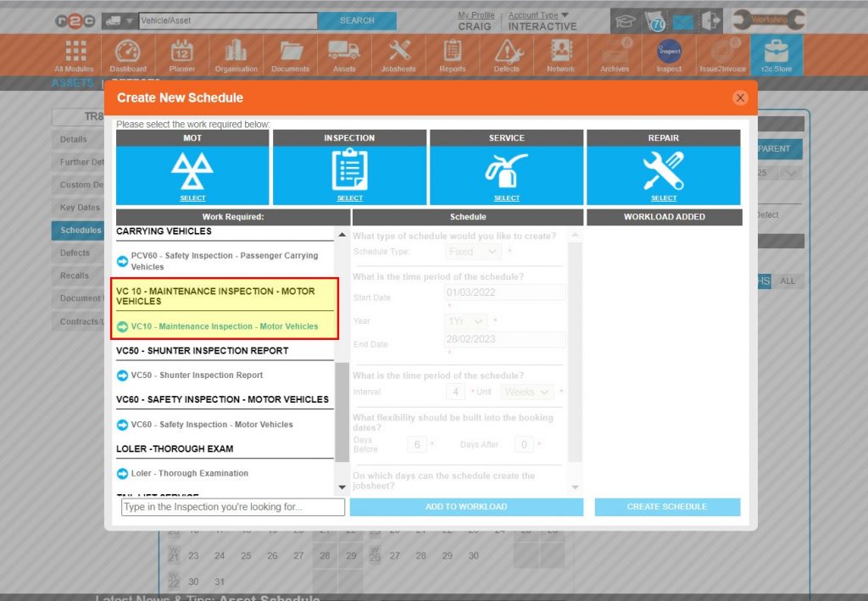Switch to the Schedules sidebar tab

[78, 230]
